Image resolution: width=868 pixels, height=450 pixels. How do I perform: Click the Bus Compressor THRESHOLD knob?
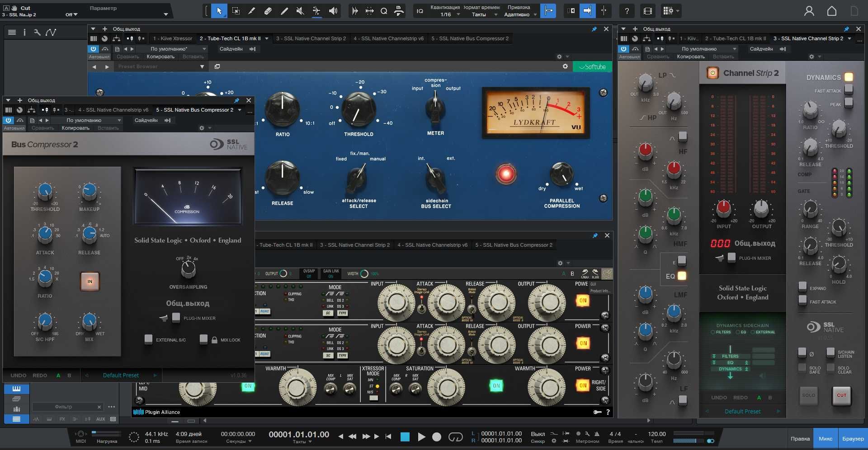[x=45, y=192]
